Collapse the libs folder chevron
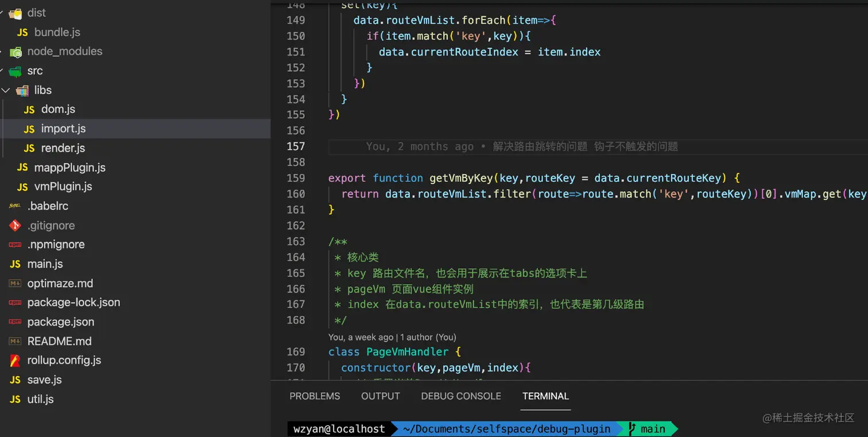Image resolution: width=868 pixels, height=437 pixels. tap(6, 90)
